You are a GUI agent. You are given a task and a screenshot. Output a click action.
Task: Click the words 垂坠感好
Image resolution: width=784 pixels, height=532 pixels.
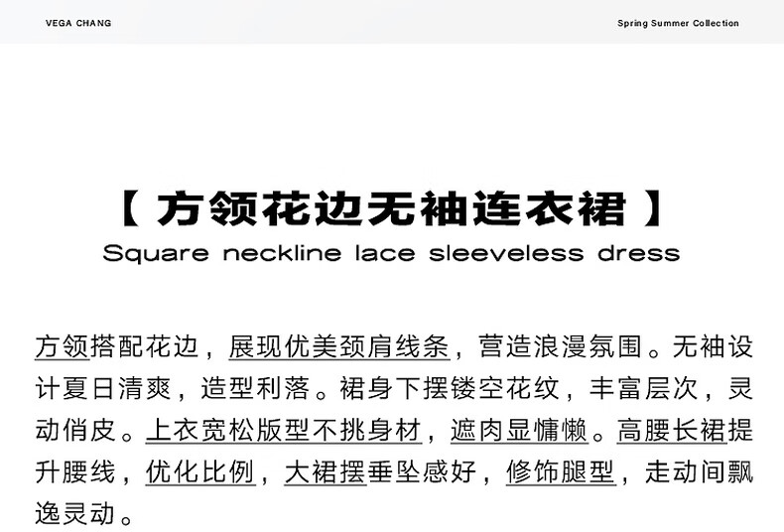click(422, 471)
